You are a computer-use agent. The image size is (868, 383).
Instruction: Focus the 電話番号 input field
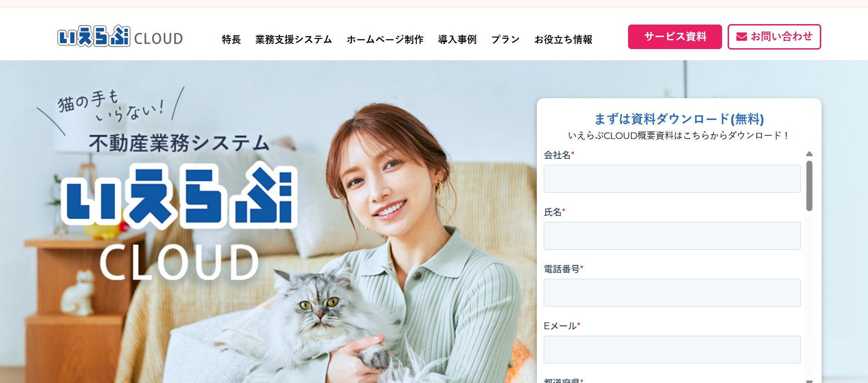pyautogui.click(x=672, y=293)
